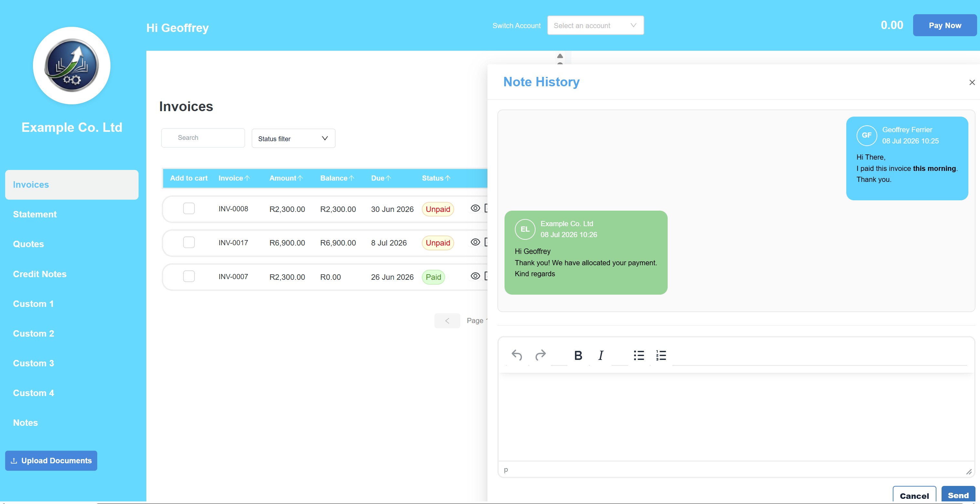
Task: Open Credit Notes in the sidebar
Action: coord(39,274)
